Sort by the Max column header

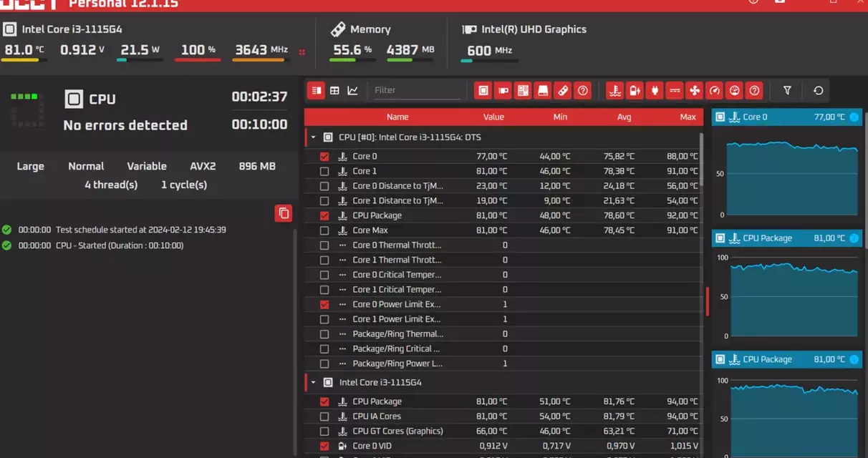pyautogui.click(x=688, y=117)
